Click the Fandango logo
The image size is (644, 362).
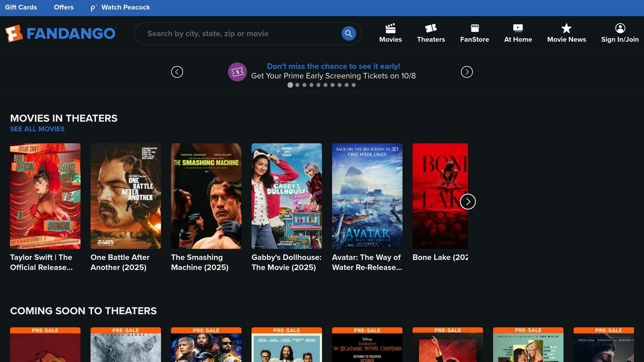pos(60,33)
